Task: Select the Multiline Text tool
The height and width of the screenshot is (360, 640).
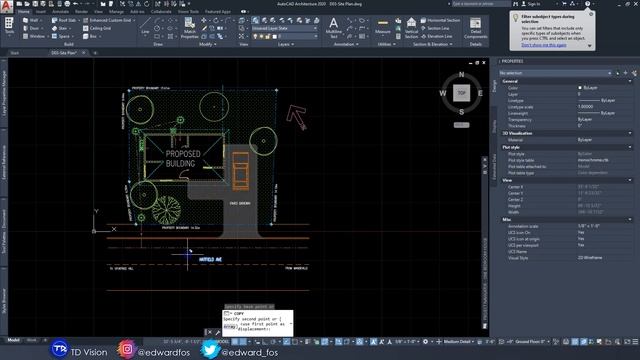Action: tap(333, 27)
